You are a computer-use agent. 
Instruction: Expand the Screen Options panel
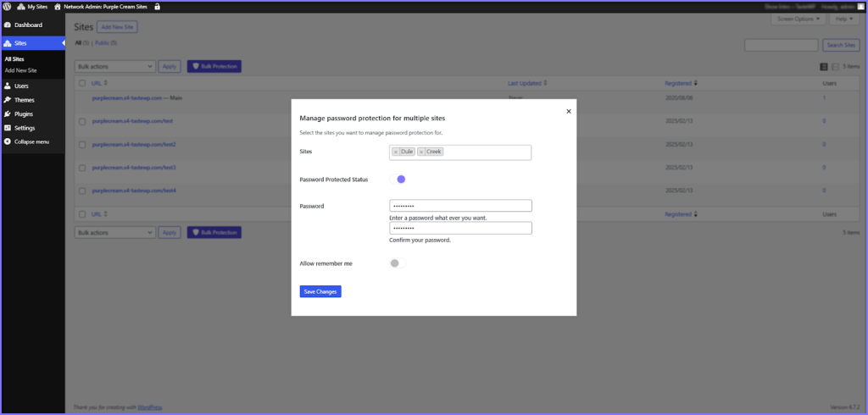click(797, 19)
